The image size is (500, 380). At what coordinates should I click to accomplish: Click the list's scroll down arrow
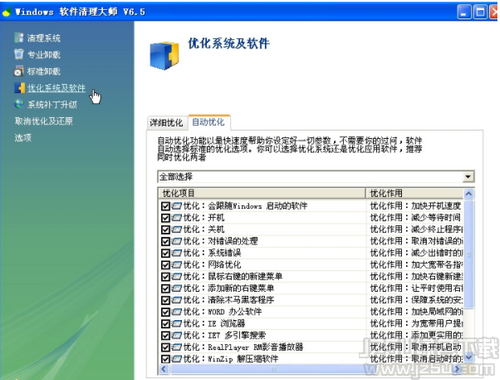click(x=468, y=358)
